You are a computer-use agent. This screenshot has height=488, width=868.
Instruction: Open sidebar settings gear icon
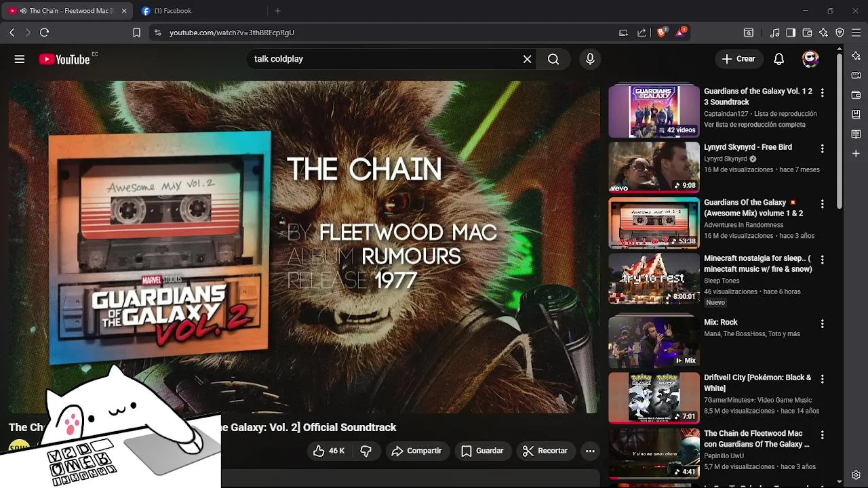point(856,475)
